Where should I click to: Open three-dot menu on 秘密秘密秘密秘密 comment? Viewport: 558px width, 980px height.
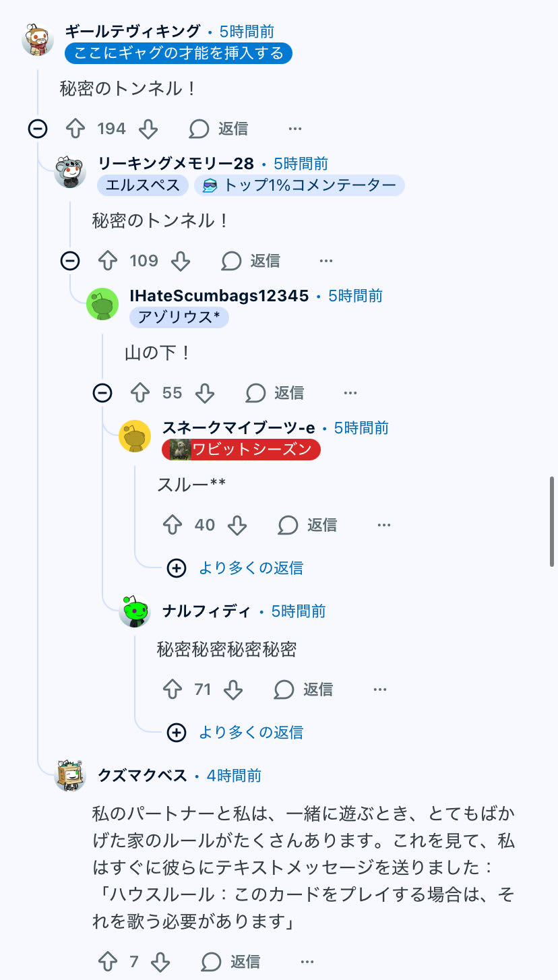[380, 690]
